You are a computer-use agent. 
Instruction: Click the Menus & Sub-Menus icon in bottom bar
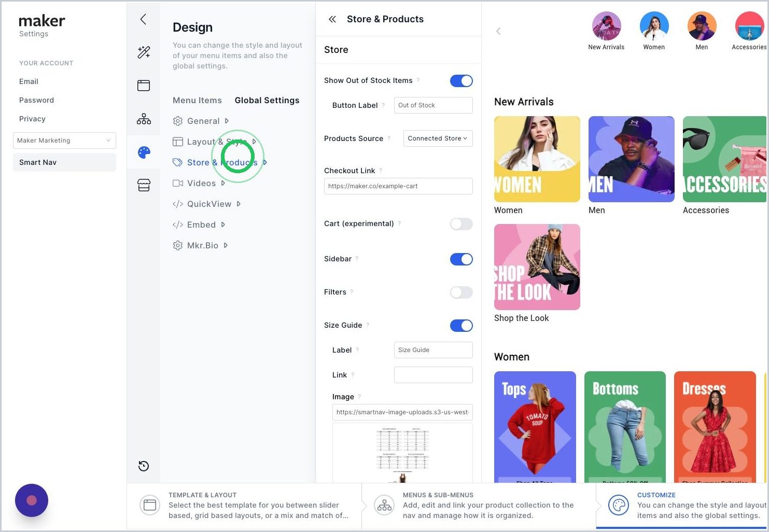[x=384, y=505]
